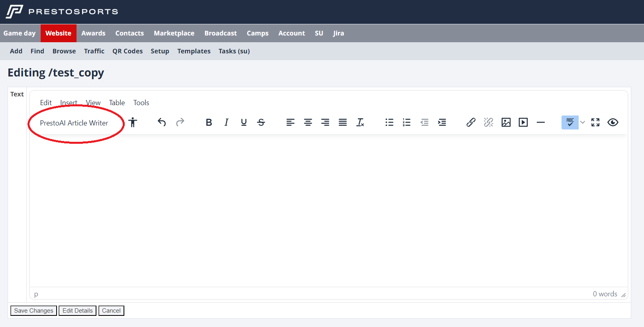644x327 pixels.
Task: Open the accessibility checker icon
Action: pyautogui.click(x=133, y=122)
